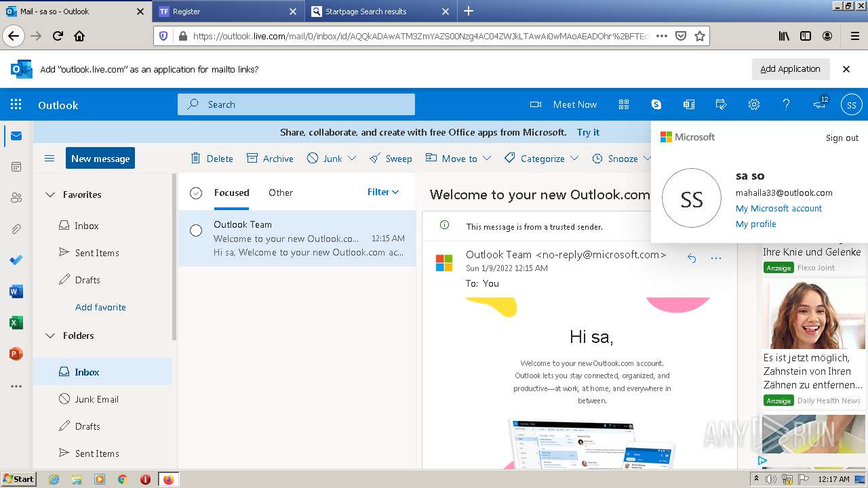The height and width of the screenshot is (488, 868).
Task: Open the Help question mark
Action: pos(786,104)
